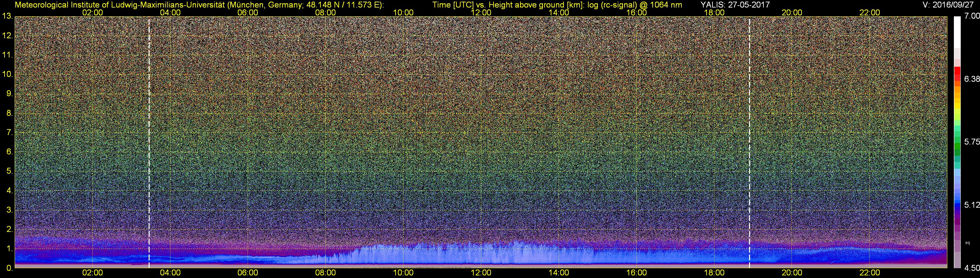Click the 2 km height axis label
Viewport: 980px width, 278px height.
pos(9,229)
